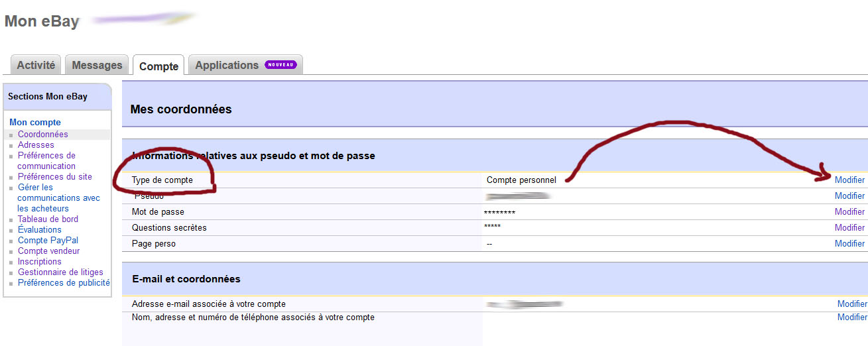
Task: Select the Compte tab
Action: [x=158, y=66]
